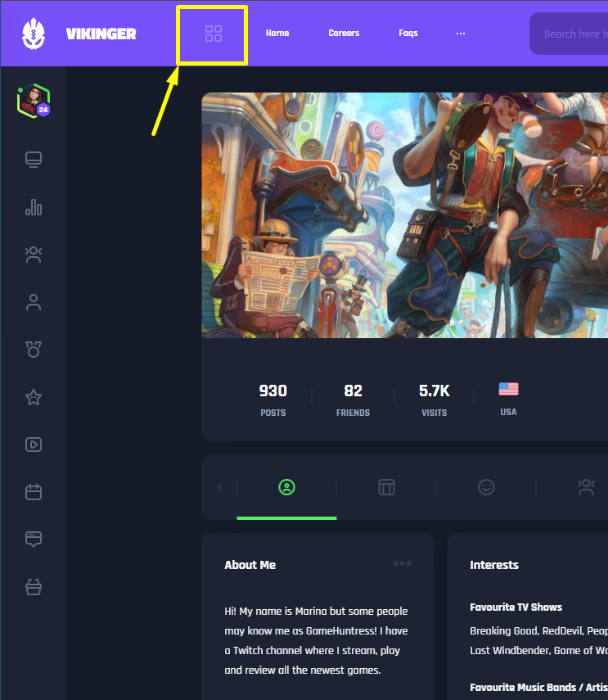Click the USA flag icon
The image size is (608, 700).
(x=508, y=389)
